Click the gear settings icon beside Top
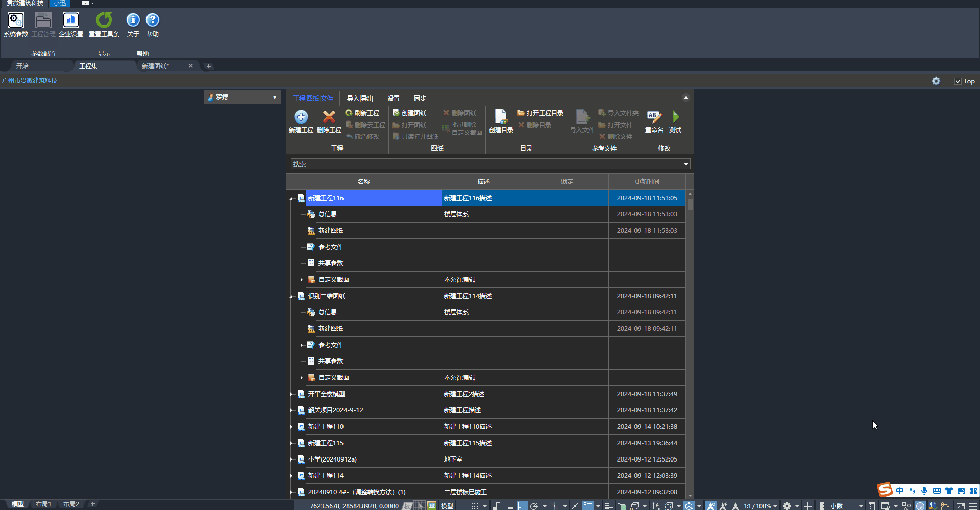The image size is (980, 510). point(936,81)
